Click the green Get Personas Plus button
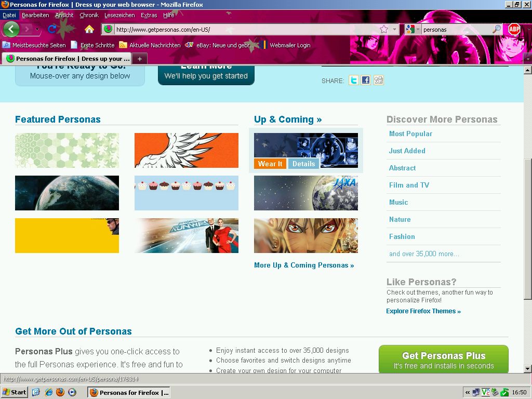This screenshot has width=532, height=399. tap(443, 360)
